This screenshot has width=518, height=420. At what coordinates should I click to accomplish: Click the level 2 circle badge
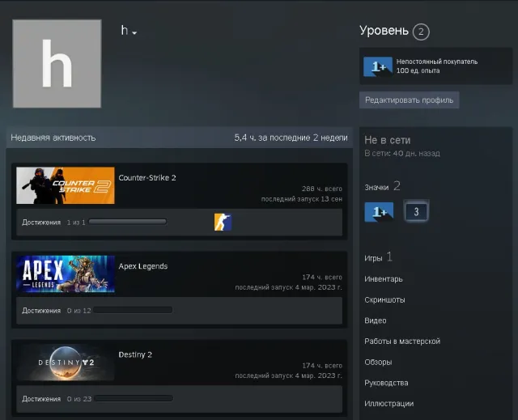pos(421,32)
